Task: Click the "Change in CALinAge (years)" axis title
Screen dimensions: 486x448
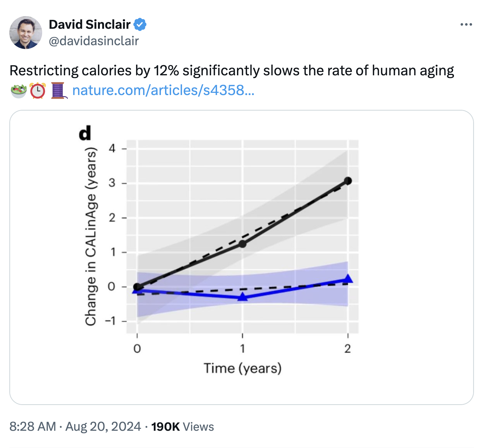Action: tap(91, 237)
